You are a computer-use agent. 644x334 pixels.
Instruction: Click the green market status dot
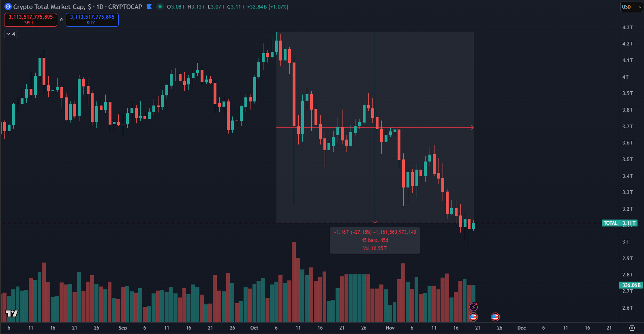160,6
